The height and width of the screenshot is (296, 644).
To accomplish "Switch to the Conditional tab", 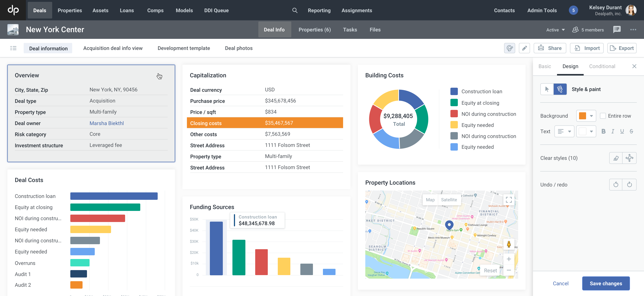I will (602, 66).
